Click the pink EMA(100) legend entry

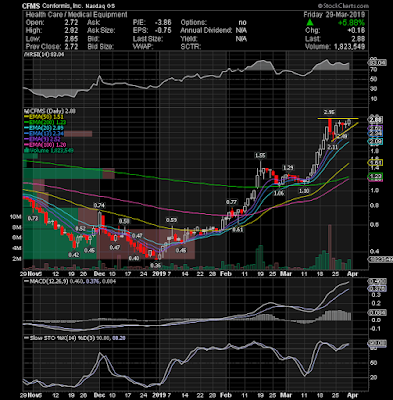click(x=45, y=145)
